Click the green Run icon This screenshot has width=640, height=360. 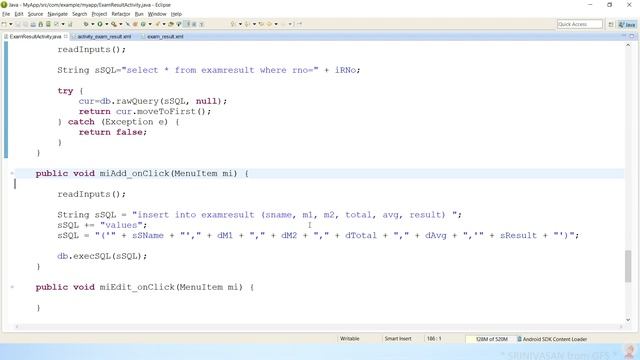point(100,24)
